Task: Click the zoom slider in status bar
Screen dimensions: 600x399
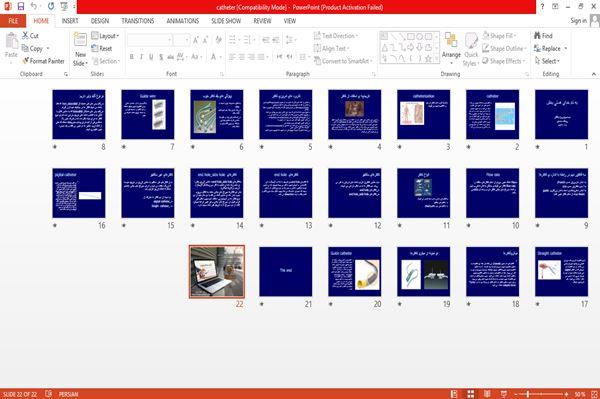Action: click(541, 394)
